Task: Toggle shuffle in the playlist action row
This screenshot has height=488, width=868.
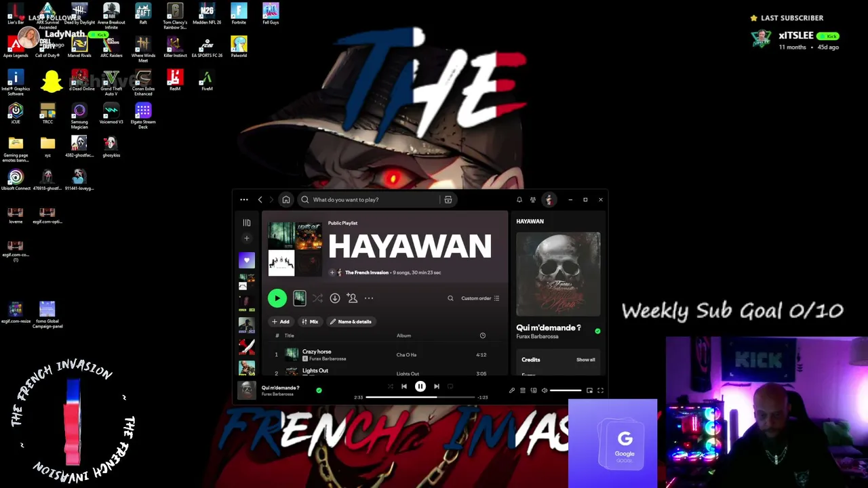Action: (x=317, y=298)
